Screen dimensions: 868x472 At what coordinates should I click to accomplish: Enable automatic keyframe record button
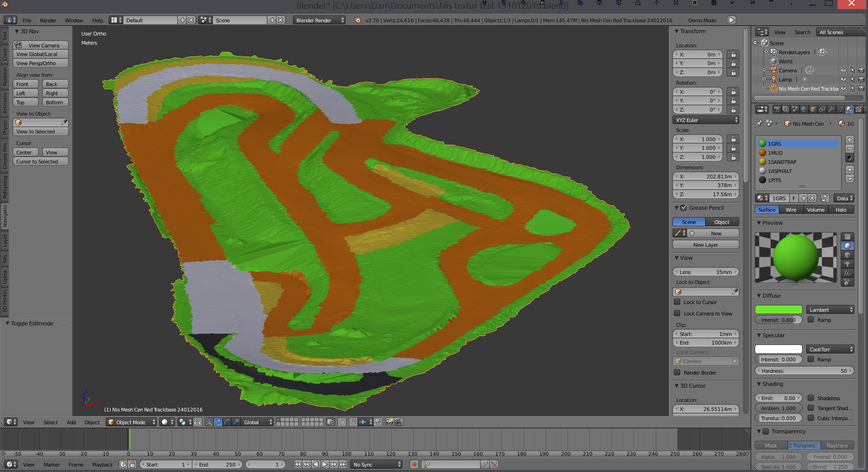414,464
